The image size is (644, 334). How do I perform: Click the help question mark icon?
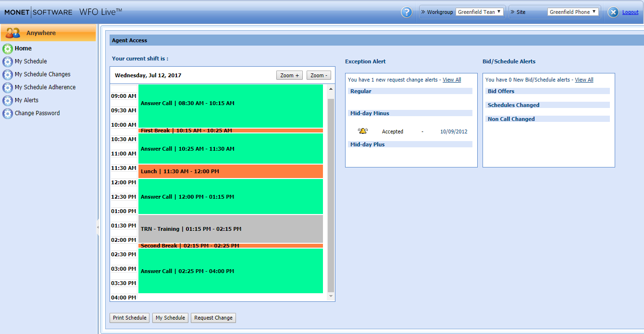tap(407, 12)
